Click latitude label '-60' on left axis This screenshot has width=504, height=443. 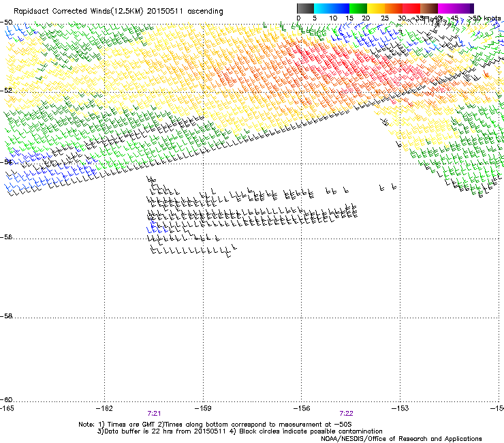pos(6,399)
